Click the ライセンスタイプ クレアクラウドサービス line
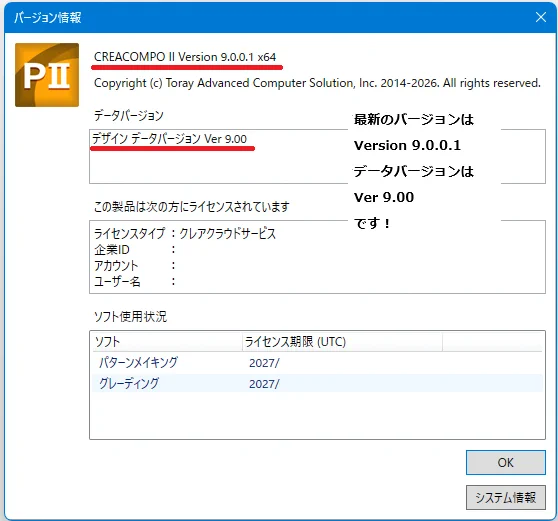The image size is (558, 521). click(185, 233)
